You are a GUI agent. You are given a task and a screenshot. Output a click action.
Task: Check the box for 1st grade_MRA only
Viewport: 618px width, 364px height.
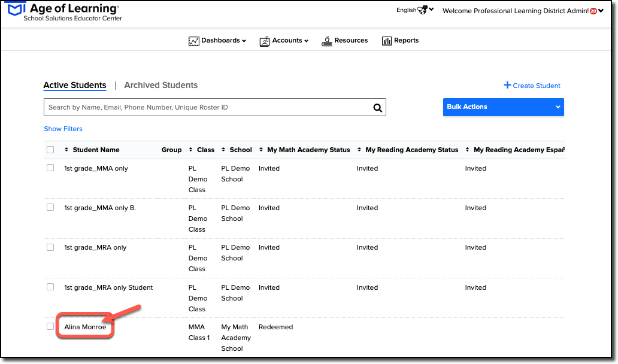point(50,247)
